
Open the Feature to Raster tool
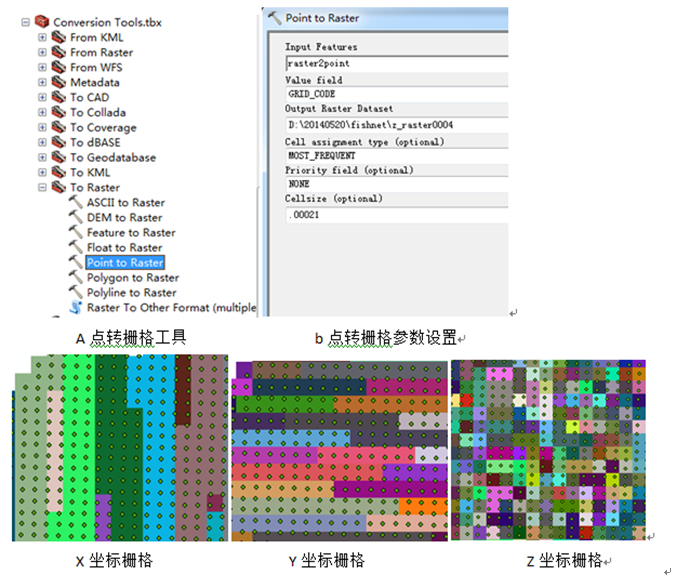[x=131, y=232]
